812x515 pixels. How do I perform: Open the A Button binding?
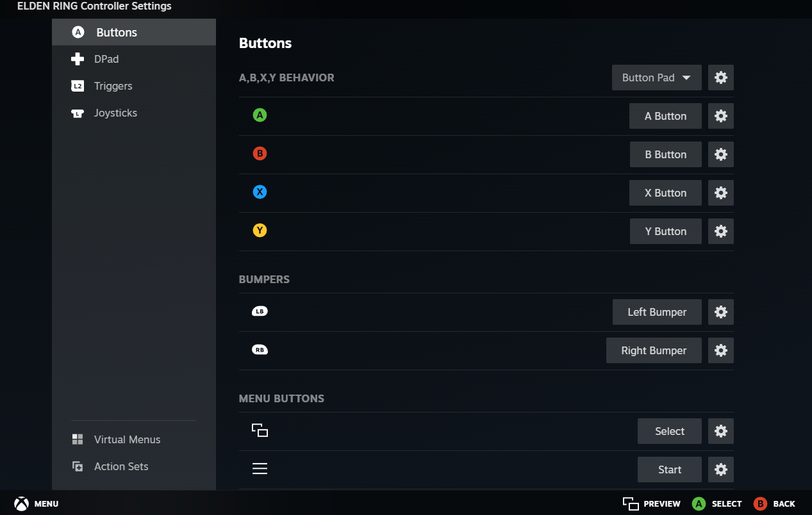665,116
